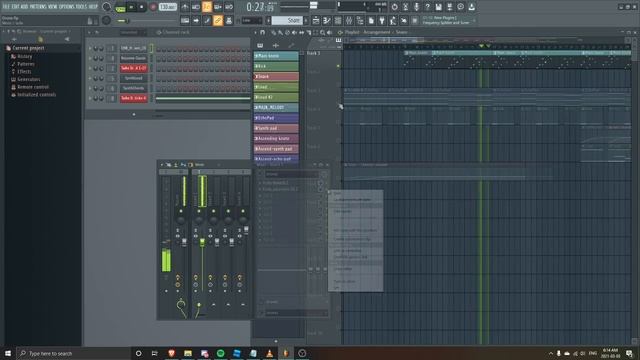Click the green playhead marker on timeline
This screenshot has width=640, height=360.
(481, 46)
